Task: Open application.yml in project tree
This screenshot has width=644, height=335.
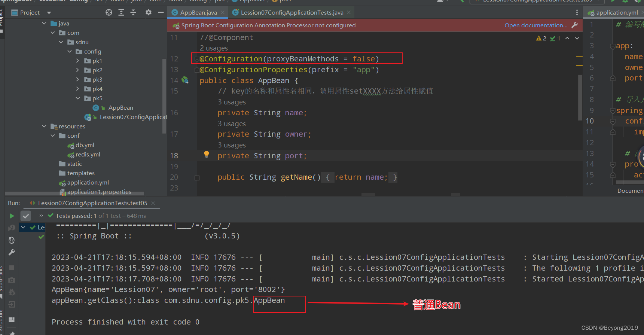Action: click(88, 182)
